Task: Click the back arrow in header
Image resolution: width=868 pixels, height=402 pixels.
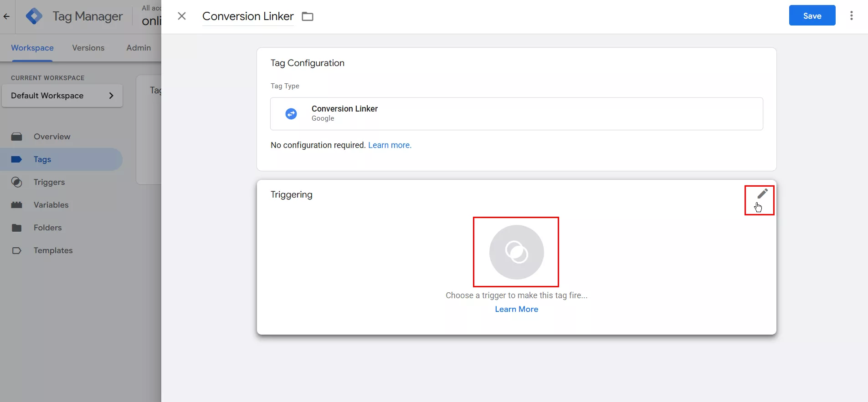Action: point(7,16)
